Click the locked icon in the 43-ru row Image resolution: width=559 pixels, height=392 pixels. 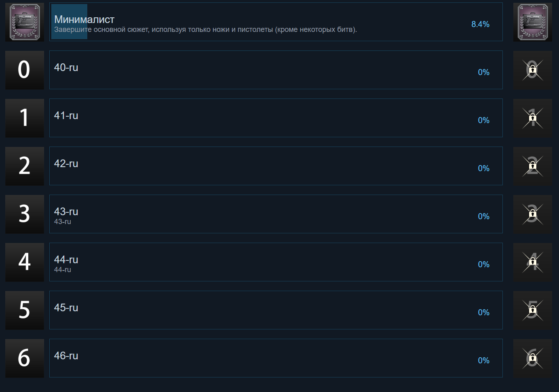click(x=533, y=214)
